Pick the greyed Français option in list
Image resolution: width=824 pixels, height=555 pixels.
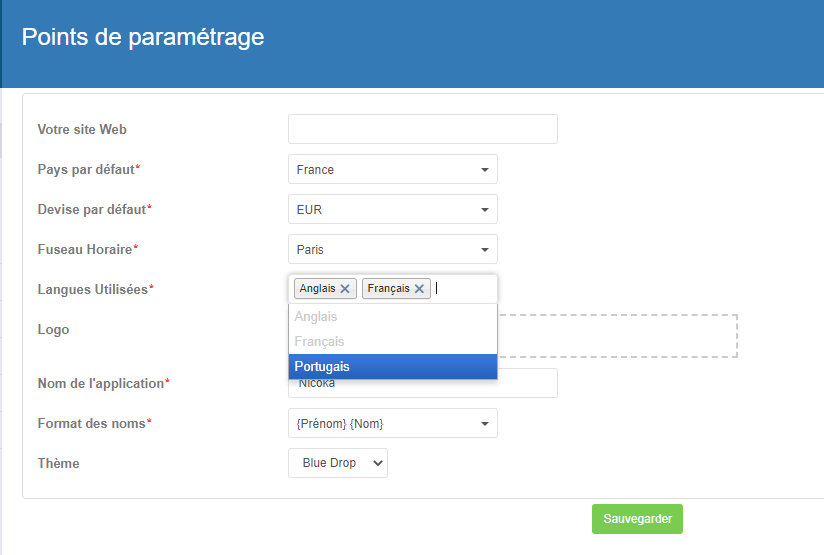393,342
